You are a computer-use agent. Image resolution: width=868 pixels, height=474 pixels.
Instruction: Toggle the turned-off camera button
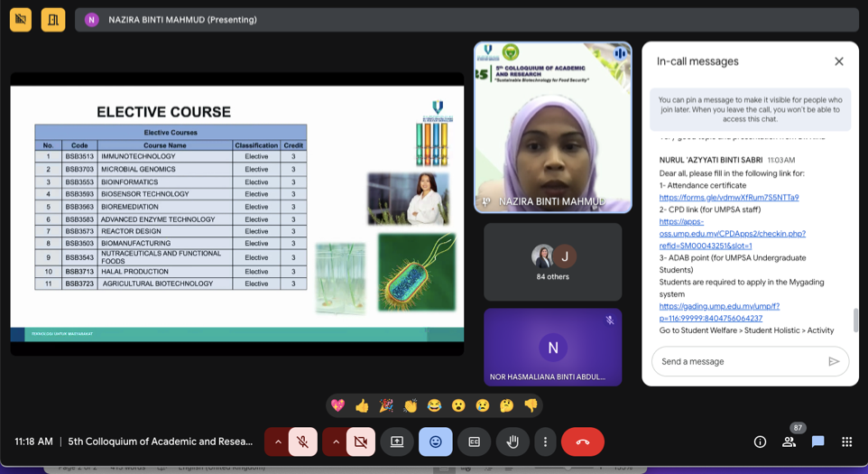361,441
